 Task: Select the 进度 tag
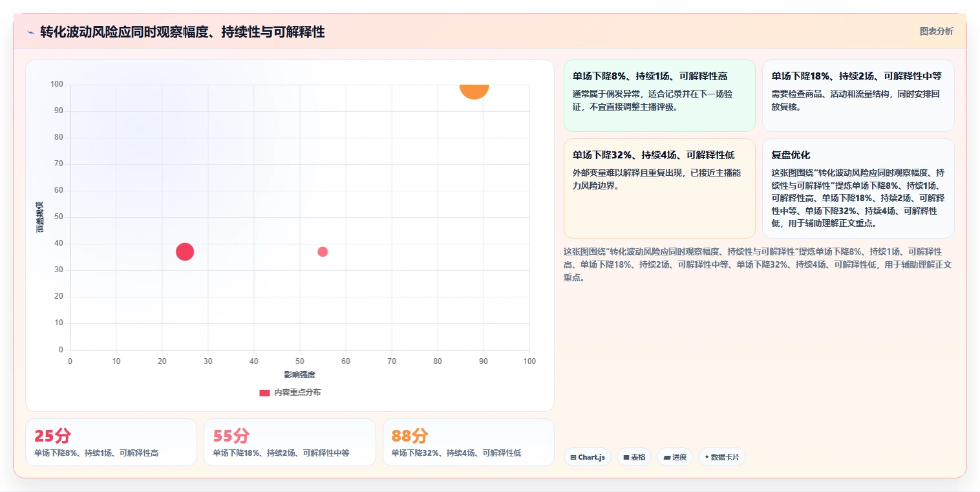tap(675, 457)
